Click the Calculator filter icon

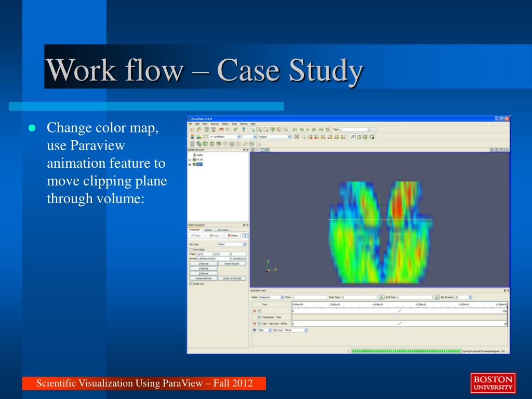[192, 144]
